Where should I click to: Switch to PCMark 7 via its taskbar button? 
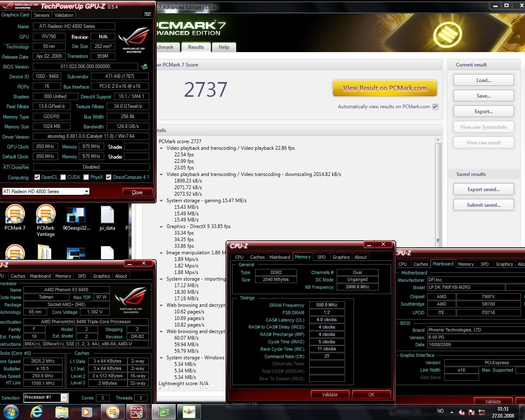[x=113, y=411]
